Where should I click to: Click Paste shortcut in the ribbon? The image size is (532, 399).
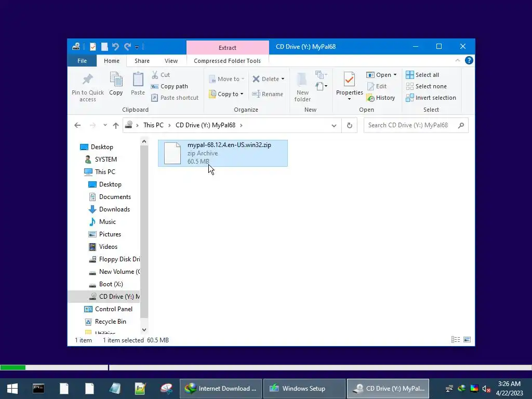coord(175,98)
